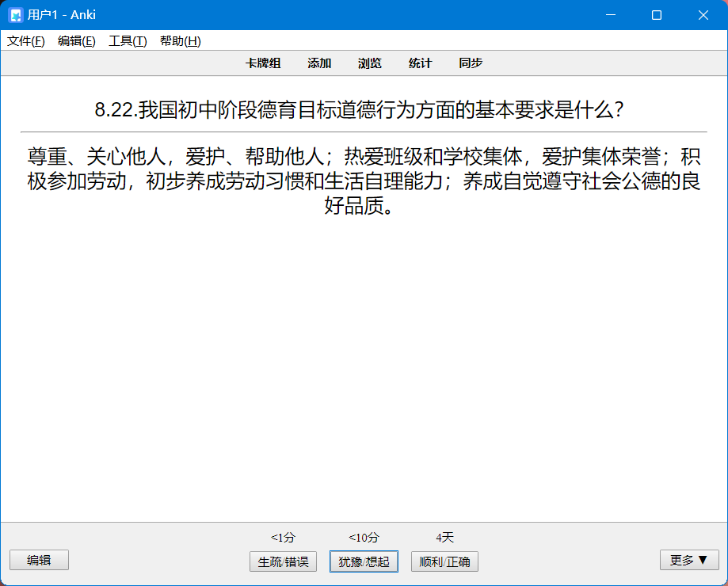The image size is (728, 586).
Task: Click the <1分 interval label
Action: [x=284, y=537]
